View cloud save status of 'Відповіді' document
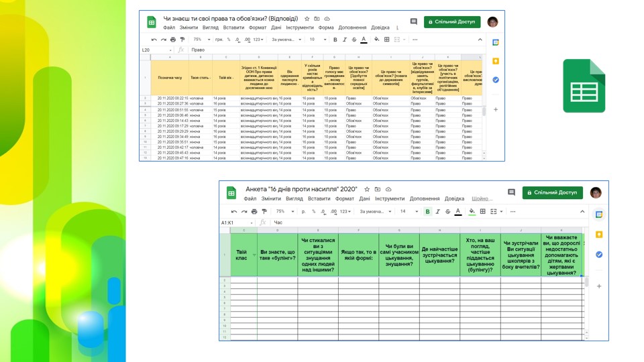Screen dimensions: 644x362 [x=327, y=19]
